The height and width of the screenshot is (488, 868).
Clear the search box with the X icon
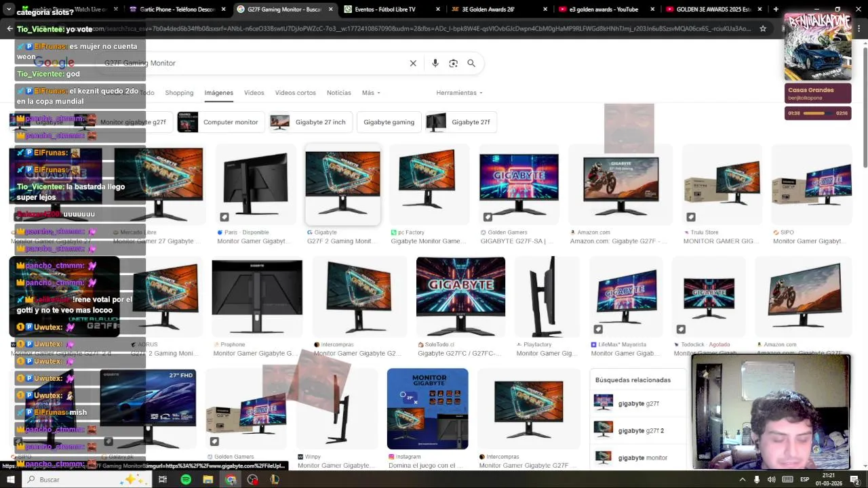[413, 63]
